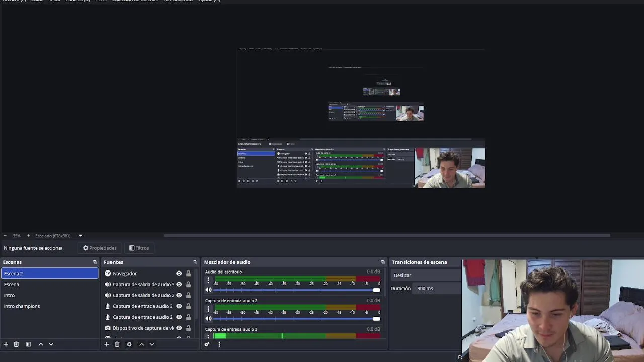
Task: Toggle lock on Dispositivo de captura source
Action: coord(188,328)
